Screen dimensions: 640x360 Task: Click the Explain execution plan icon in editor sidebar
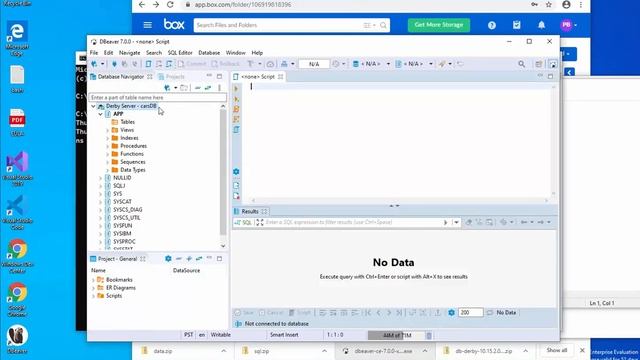tap(236, 119)
